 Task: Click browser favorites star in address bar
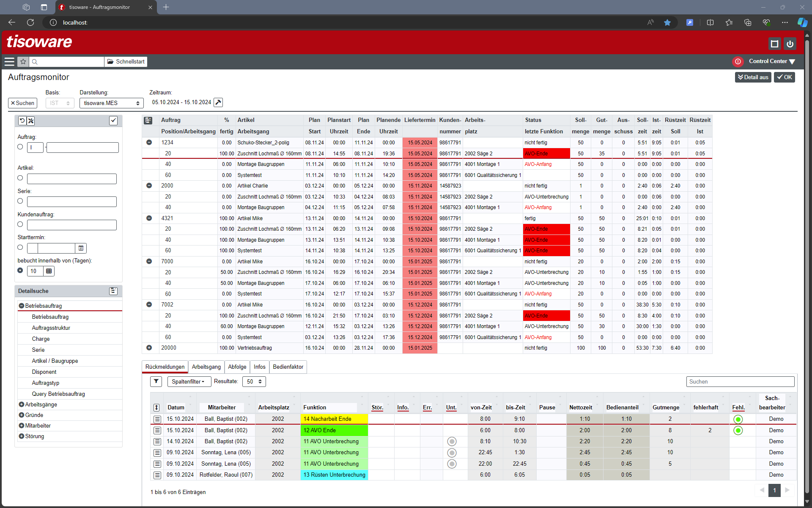click(x=667, y=22)
